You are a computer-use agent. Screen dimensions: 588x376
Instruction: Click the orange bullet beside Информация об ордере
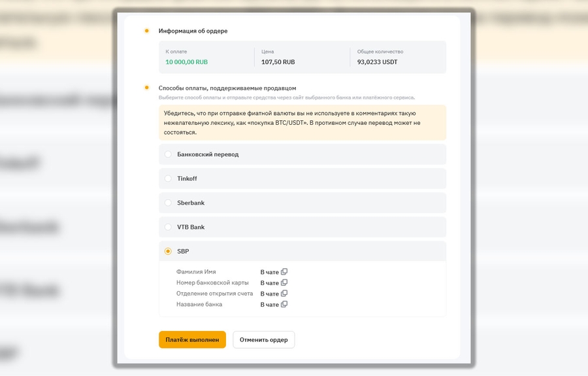tap(147, 31)
